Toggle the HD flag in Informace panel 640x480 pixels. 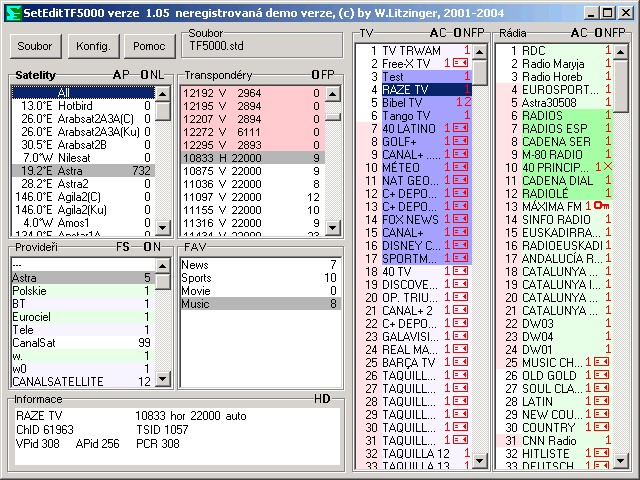[x=322, y=399]
